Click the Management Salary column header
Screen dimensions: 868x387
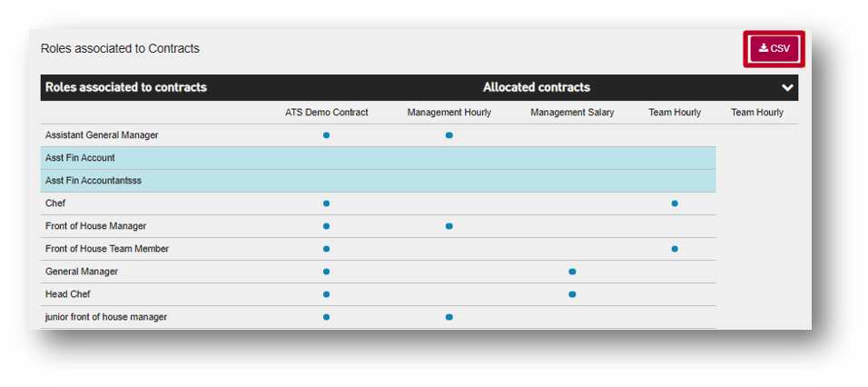point(572,113)
